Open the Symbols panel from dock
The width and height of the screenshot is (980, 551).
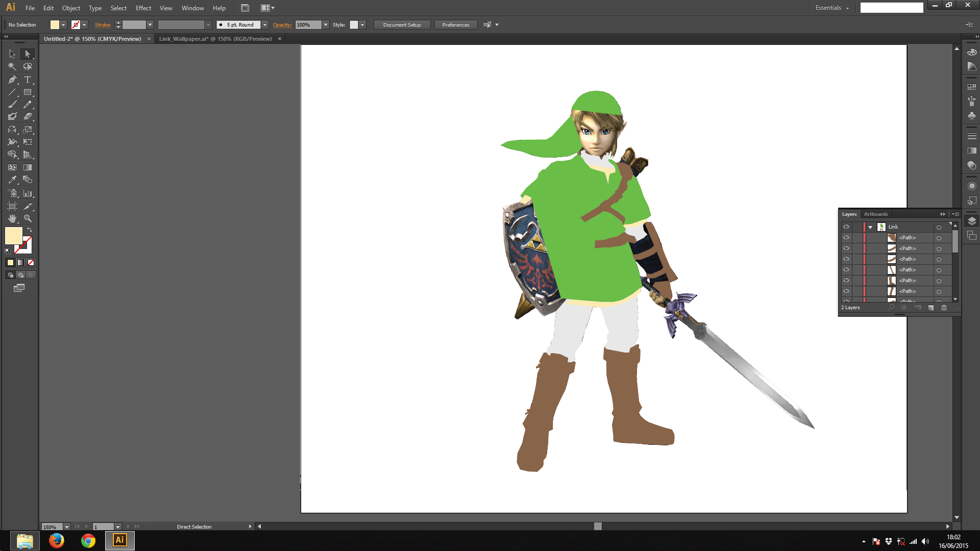972,116
